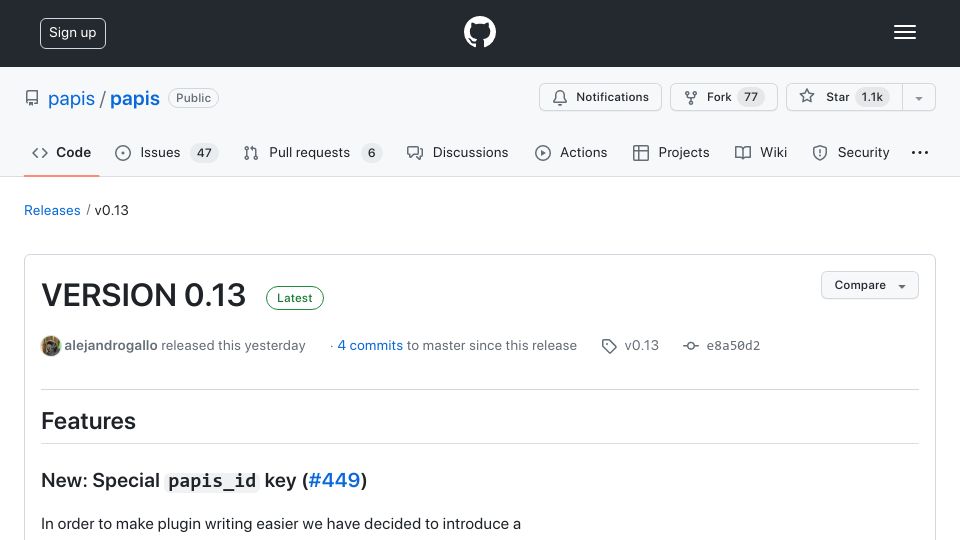Switch to the Code tab
Screen dimensions: 960x540
(61, 152)
